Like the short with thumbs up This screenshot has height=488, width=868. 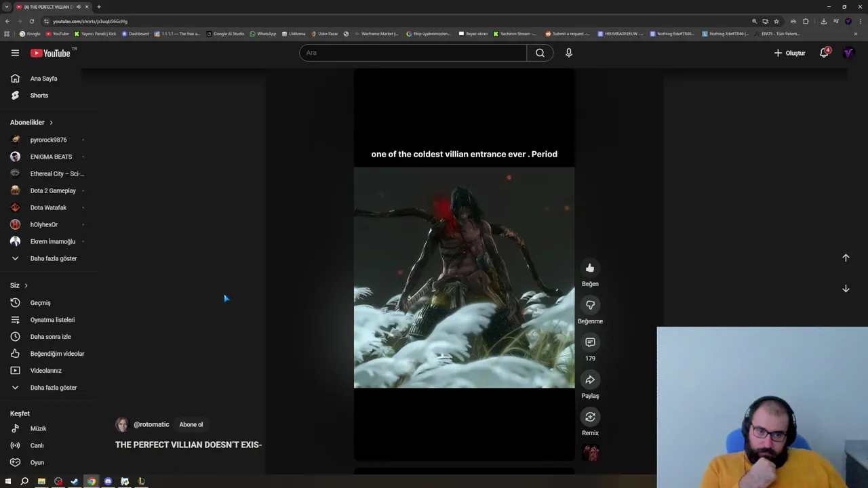pos(590,268)
